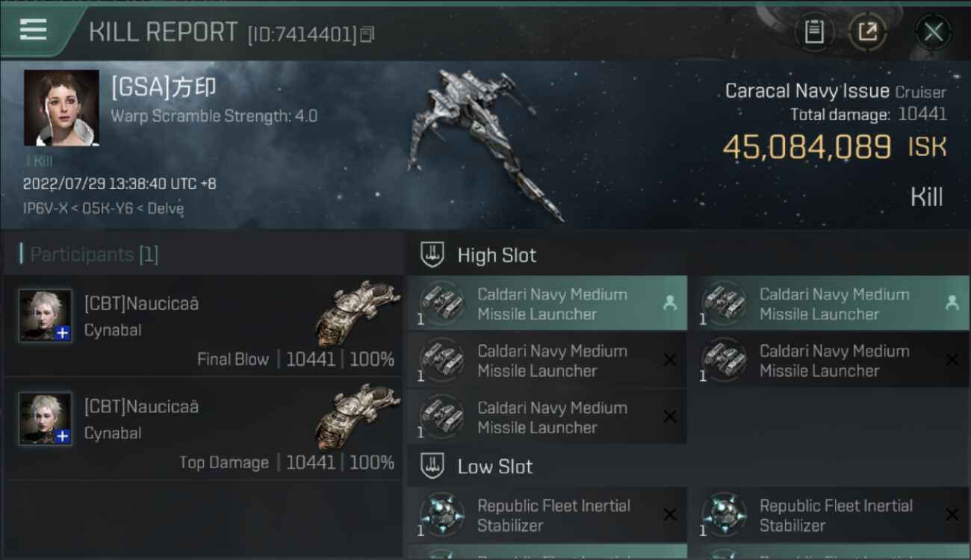Close the kill report window
This screenshot has height=560, width=971.
933,32
